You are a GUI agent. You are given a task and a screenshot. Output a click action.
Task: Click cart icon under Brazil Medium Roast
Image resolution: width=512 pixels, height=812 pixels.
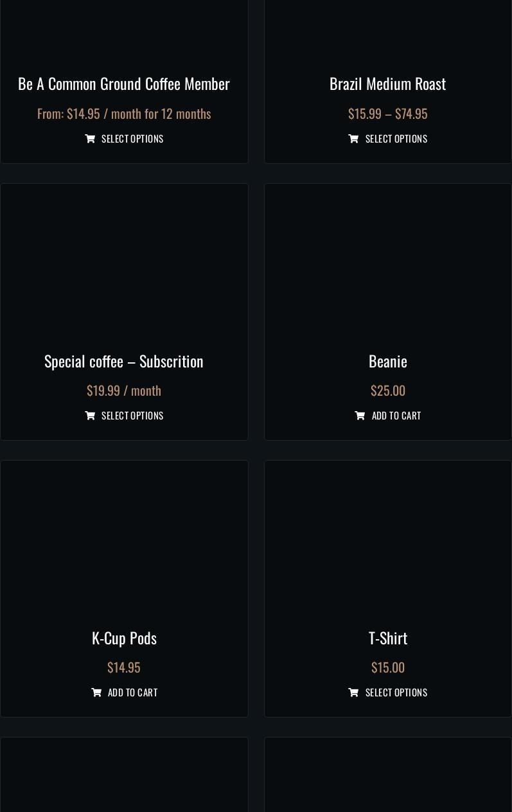point(353,139)
